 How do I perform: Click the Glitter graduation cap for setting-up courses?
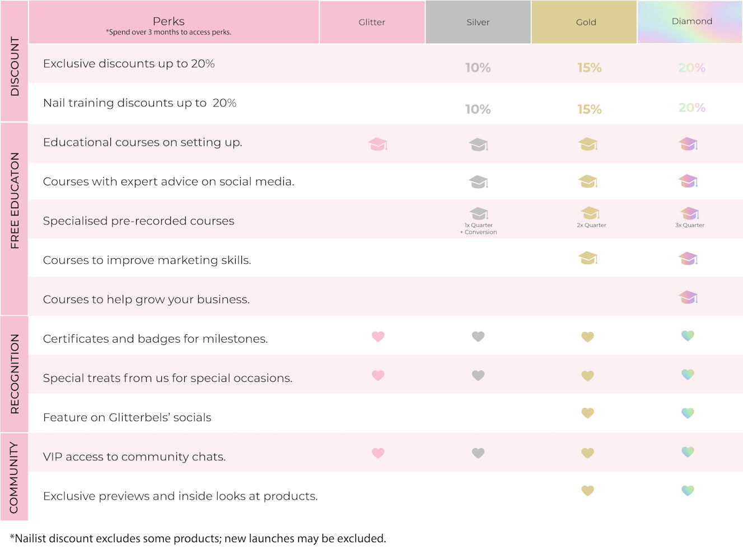tap(378, 144)
